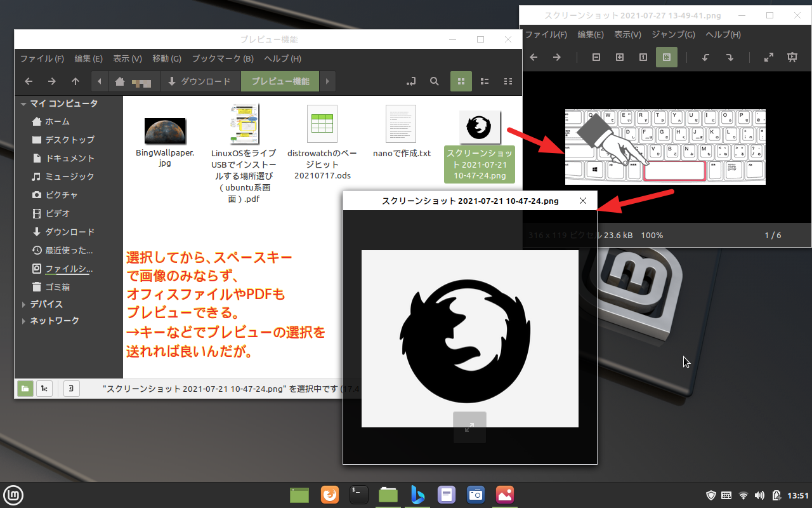
Task: Show tree view in the sidebar
Action: pos(44,388)
